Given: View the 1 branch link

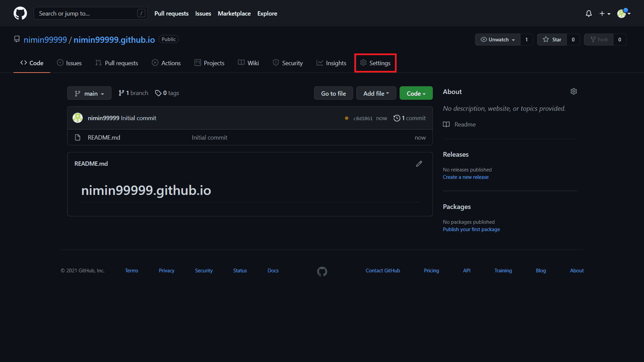Looking at the screenshot, I should [x=133, y=93].
